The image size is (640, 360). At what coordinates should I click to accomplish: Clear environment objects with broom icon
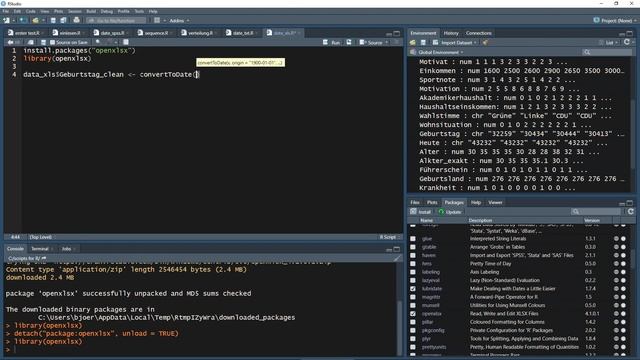[x=485, y=42]
